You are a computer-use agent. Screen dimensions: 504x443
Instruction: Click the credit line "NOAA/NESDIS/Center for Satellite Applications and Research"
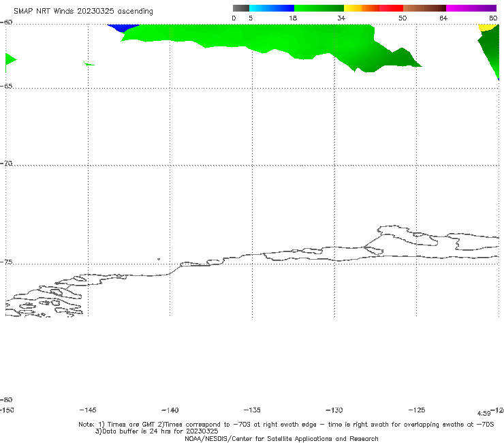pyautogui.click(x=281, y=438)
